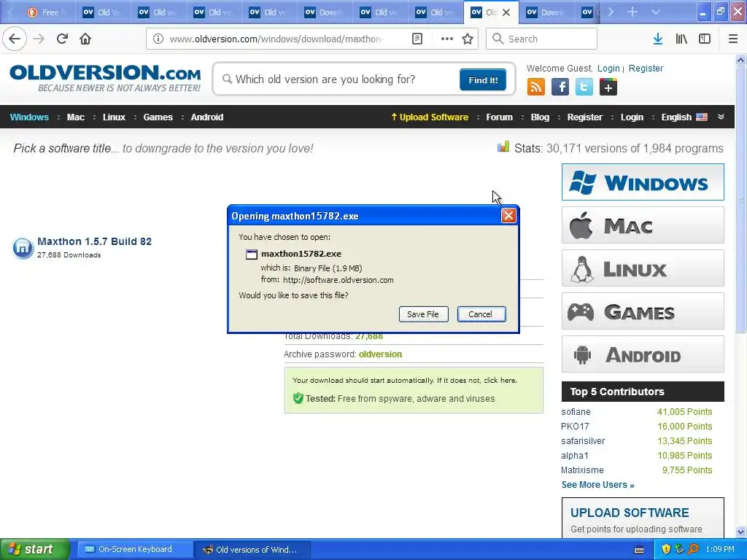Viewport: 747px width, 560px height.
Task: Click the dark plus share icon
Action: pos(608,87)
